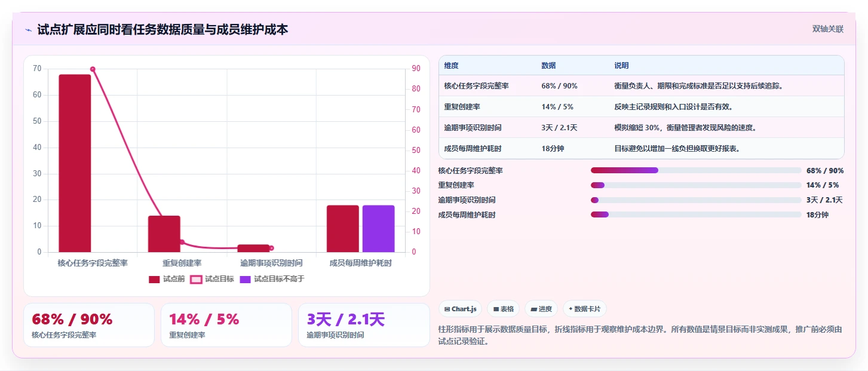Select the 表格 tag chip
Viewport: 868px width, 371px height.
pos(503,309)
